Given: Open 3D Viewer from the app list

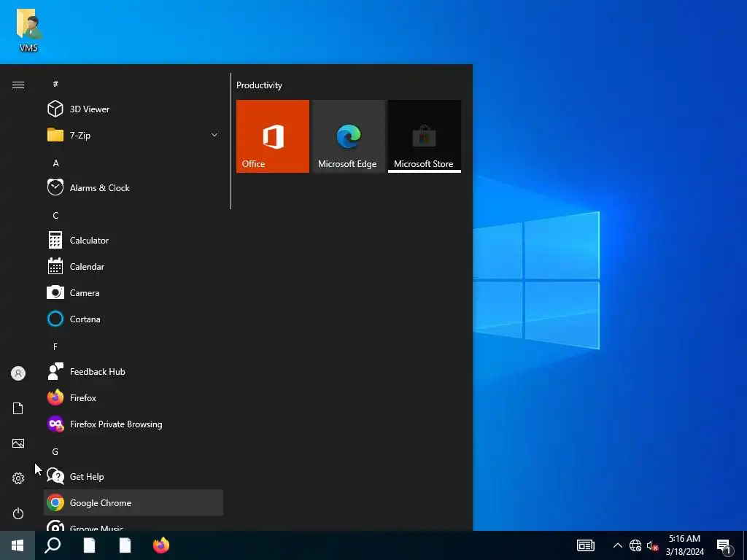Looking at the screenshot, I should click(133, 109).
